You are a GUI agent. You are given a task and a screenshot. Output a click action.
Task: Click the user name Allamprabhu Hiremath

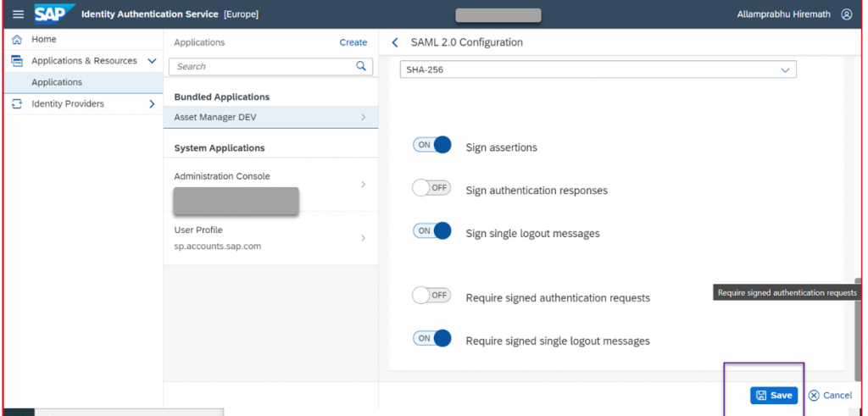coord(783,14)
